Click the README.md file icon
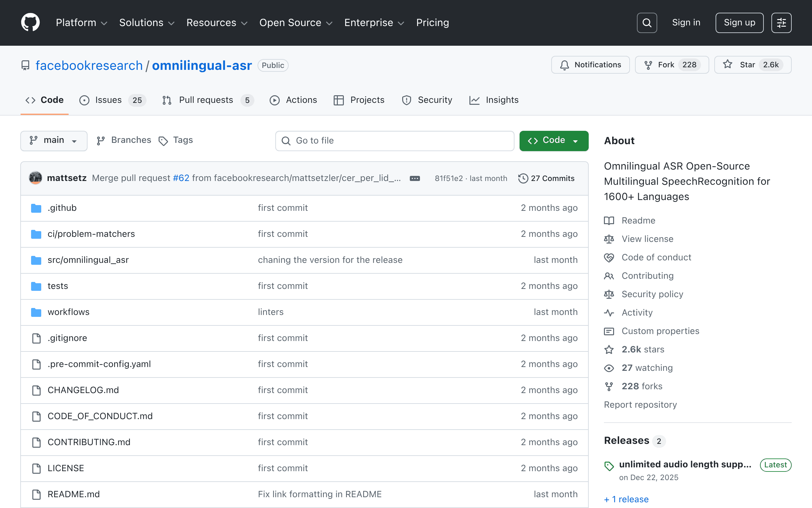812x508 pixels. click(x=36, y=494)
